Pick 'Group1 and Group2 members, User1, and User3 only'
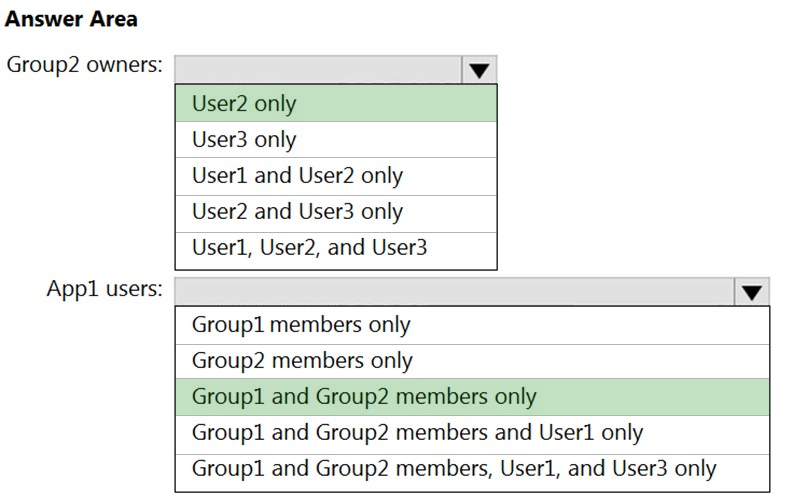The width and height of the screenshot is (793, 499). tap(472, 469)
